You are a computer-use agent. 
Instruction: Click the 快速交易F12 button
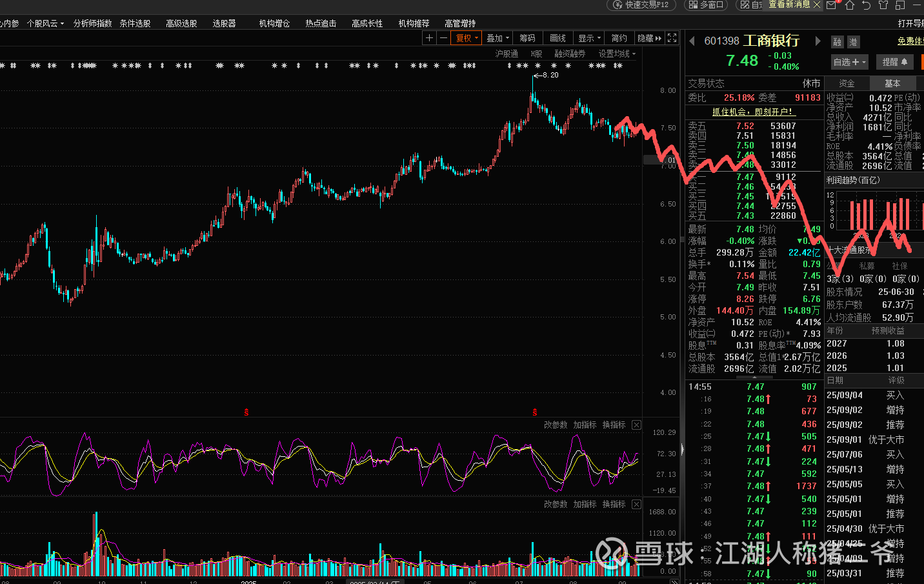(641, 5)
